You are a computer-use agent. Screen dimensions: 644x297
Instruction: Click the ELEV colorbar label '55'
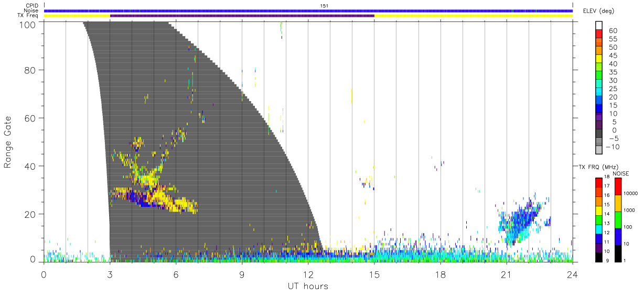[613, 39]
